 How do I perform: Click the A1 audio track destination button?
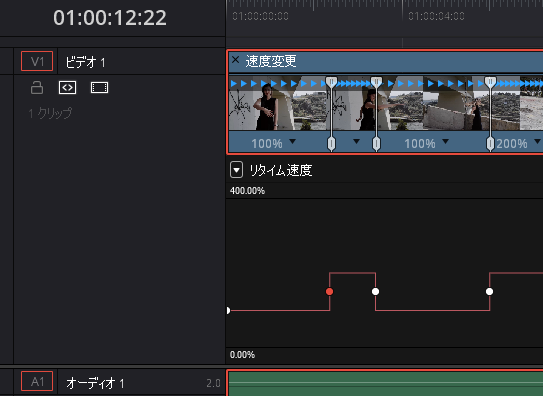click(x=37, y=381)
